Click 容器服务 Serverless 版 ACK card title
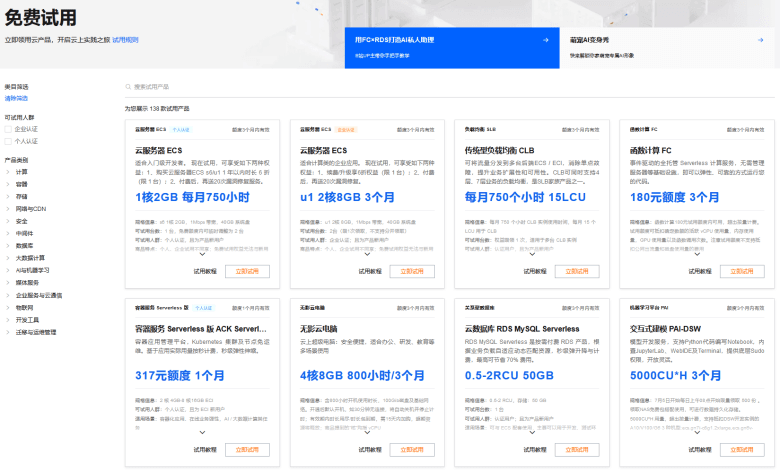Viewport: 780px width, 473px height. (x=201, y=329)
